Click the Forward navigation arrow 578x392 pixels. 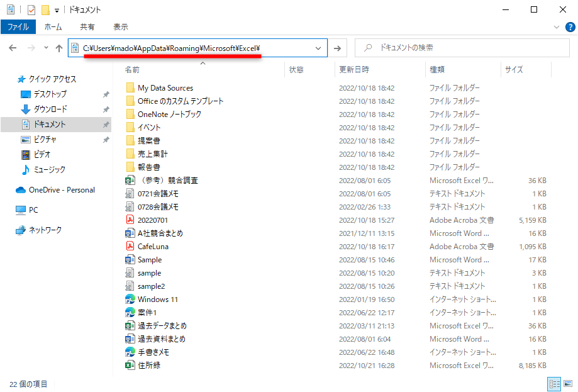pyautogui.click(x=31, y=48)
